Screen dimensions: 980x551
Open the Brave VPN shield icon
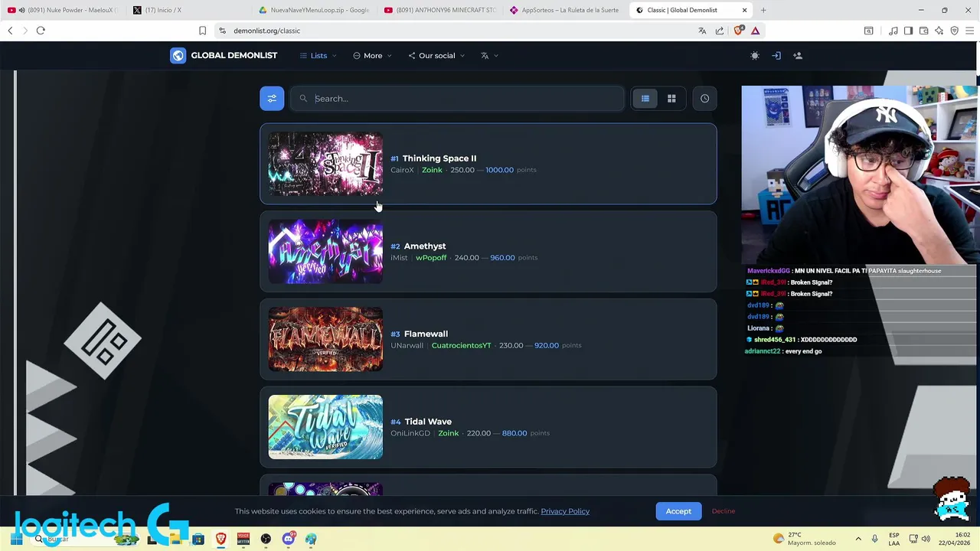[954, 31]
